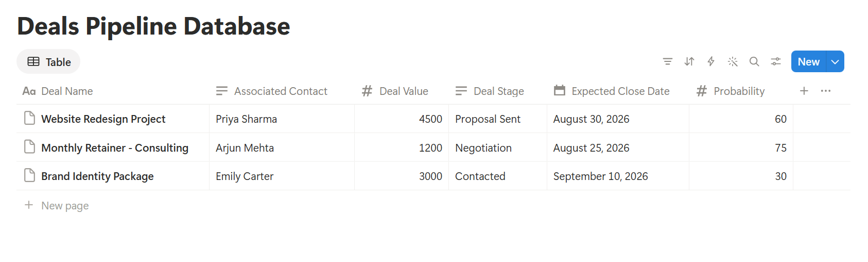Open the filter icon in toolbar
Screen dimensions: 868x262
[668, 62]
